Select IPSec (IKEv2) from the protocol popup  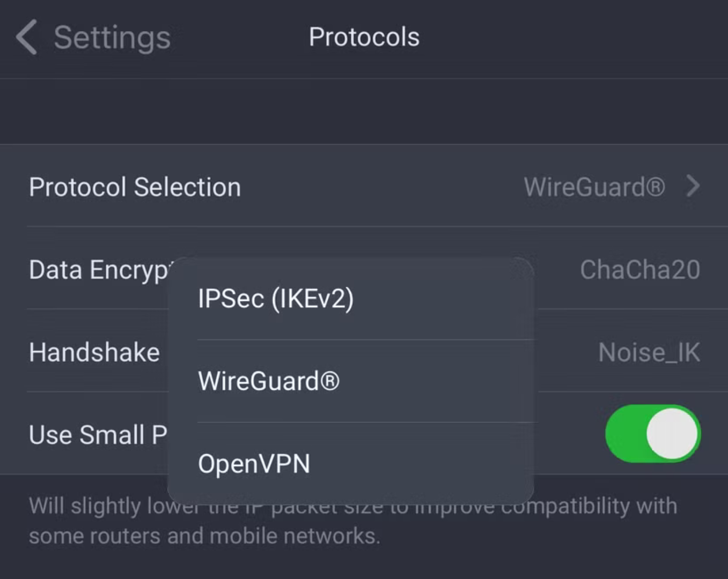pos(275,299)
